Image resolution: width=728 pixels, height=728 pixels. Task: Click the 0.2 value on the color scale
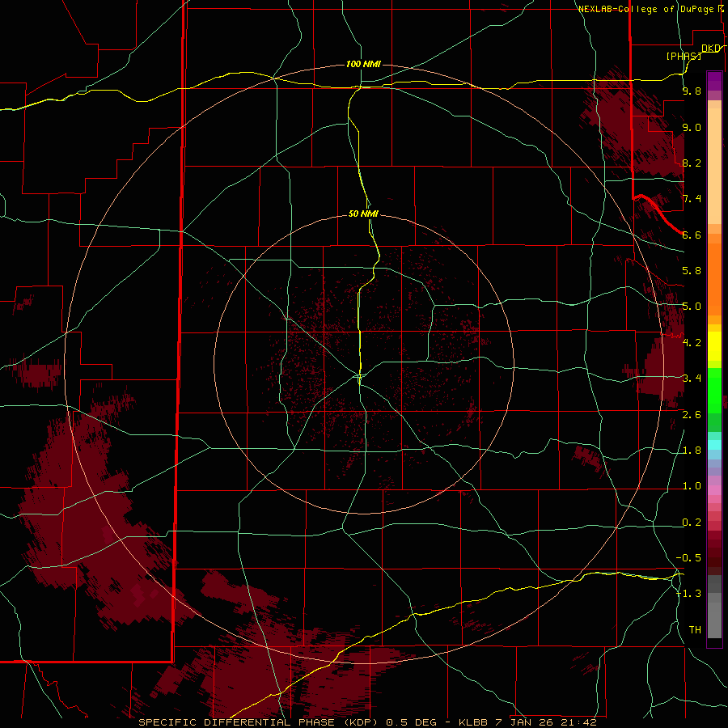coord(692,523)
